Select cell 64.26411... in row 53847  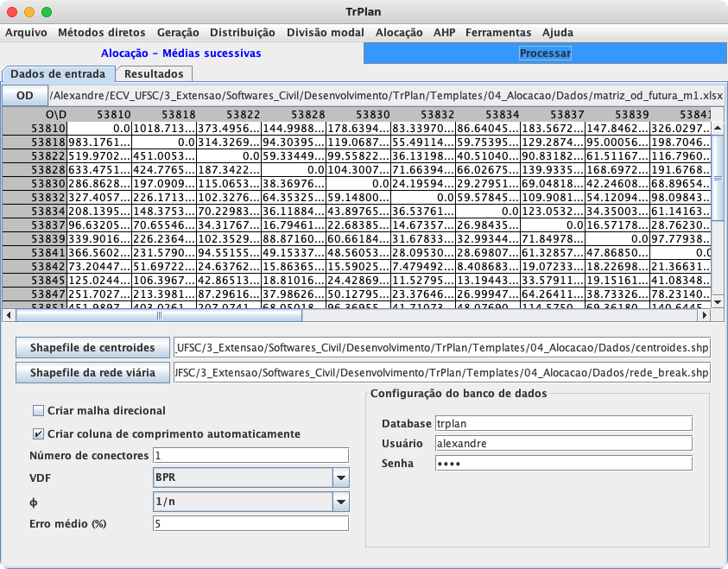pyautogui.click(x=553, y=294)
